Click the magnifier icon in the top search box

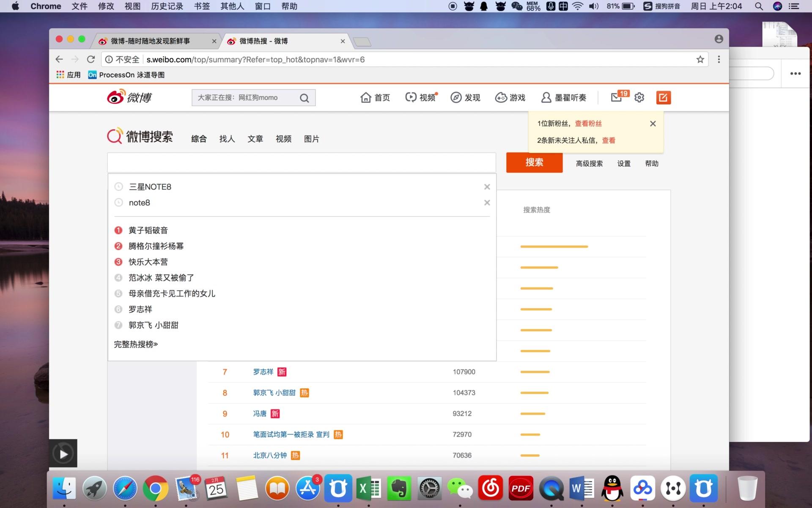tap(304, 98)
